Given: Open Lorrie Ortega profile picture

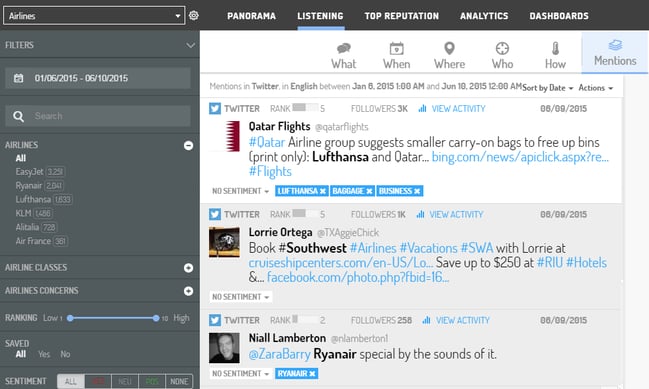Looking at the screenshot, I should point(224,242).
